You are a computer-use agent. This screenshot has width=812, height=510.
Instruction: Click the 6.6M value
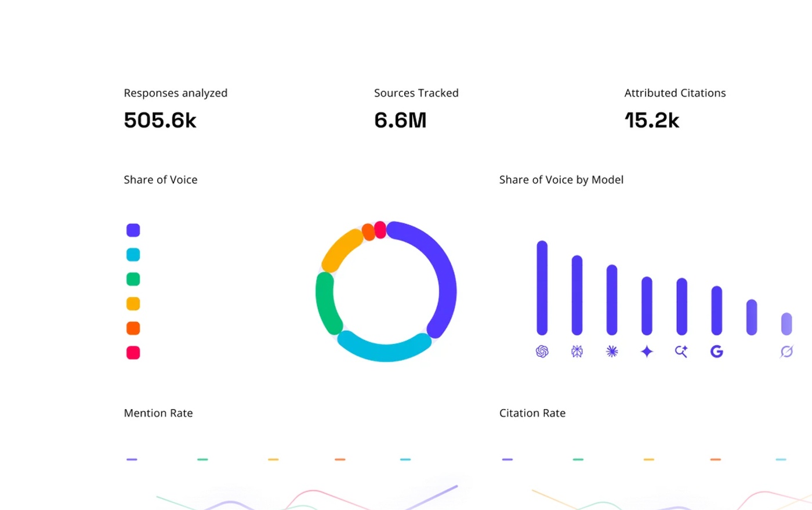click(x=400, y=121)
